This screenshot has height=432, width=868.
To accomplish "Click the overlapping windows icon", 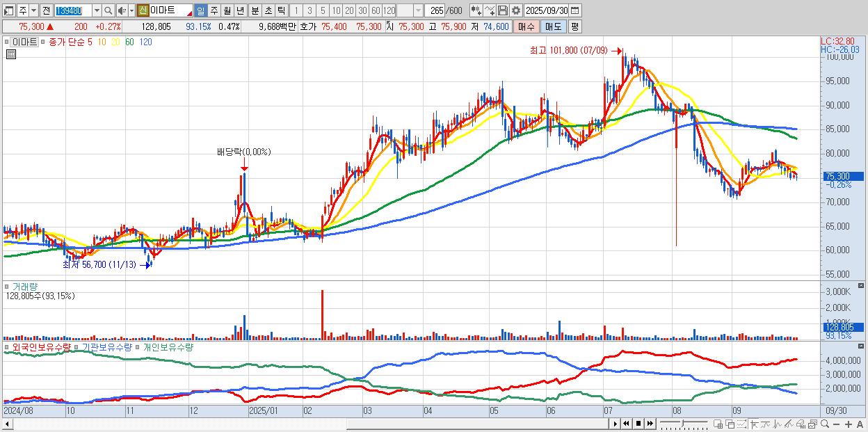I will click(730, 424).
